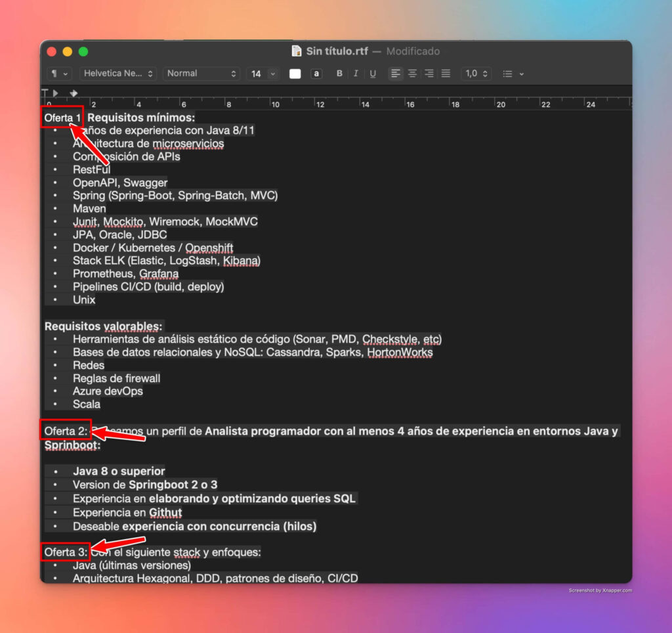Screen dimensions: 672x633
Task: Click the Sin título.rtf window title
Action: pos(337,51)
